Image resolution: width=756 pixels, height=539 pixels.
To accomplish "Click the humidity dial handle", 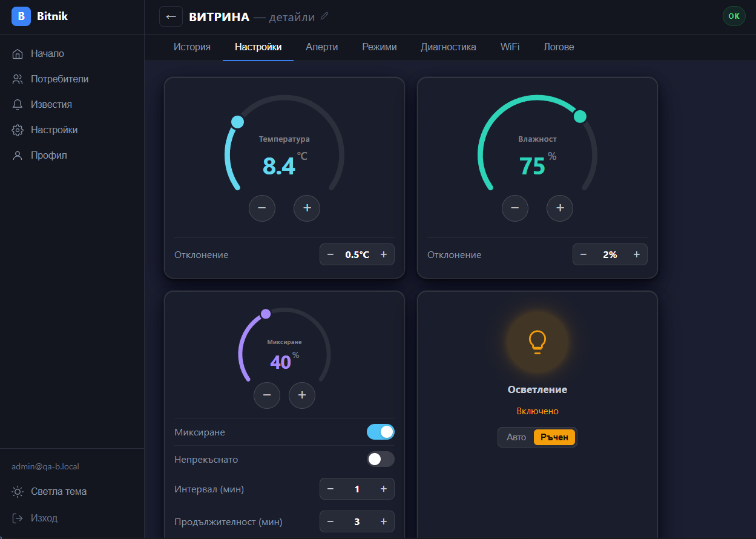I will pos(580,116).
